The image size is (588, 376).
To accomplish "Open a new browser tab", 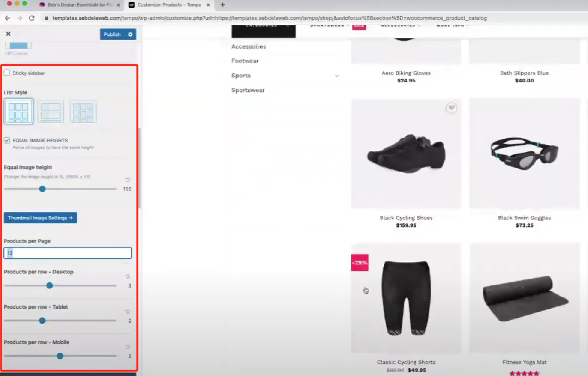I will (x=222, y=5).
